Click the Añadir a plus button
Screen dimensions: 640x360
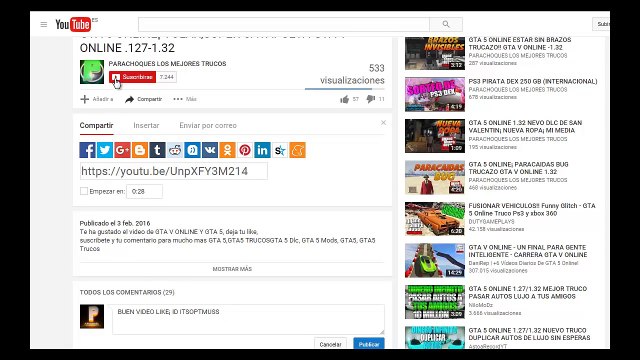pos(97,99)
